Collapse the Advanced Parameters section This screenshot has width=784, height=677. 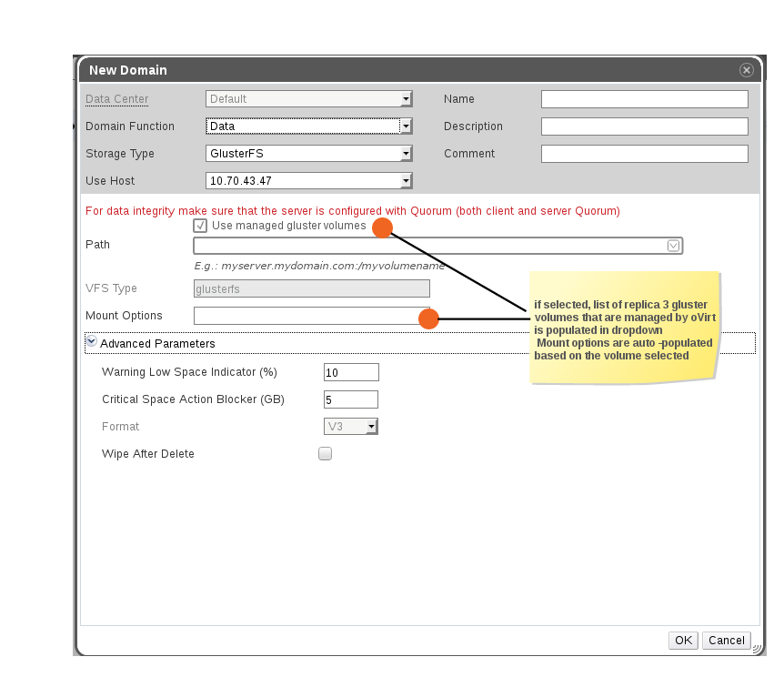click(92, 343)
